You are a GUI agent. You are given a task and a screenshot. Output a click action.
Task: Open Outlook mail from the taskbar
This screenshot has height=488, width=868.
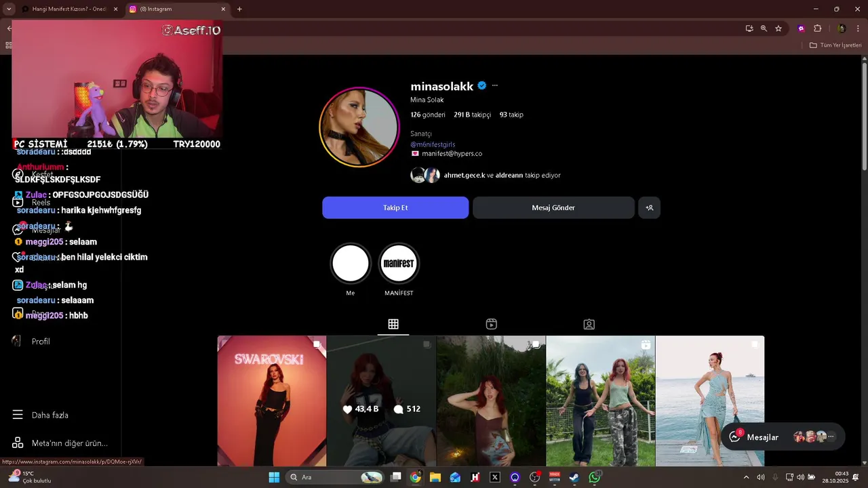point(455,477)
